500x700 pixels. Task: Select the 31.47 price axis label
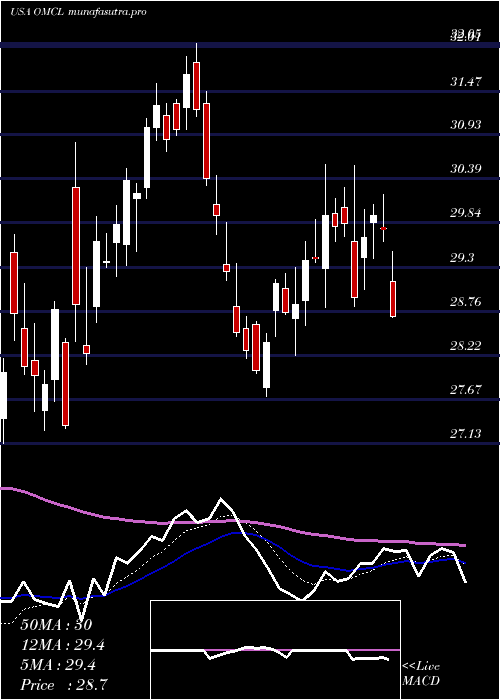pyautogui.click(x=466, y=81)
